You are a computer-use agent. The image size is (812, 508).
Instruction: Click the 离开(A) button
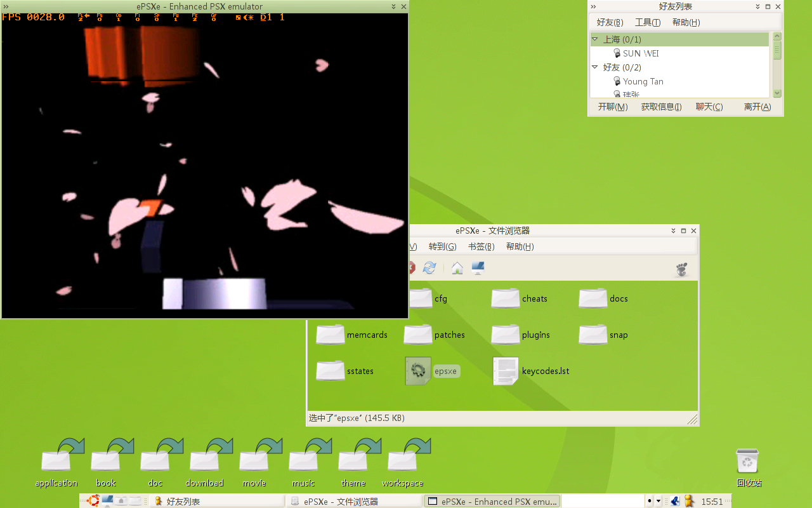pos(757,107)
